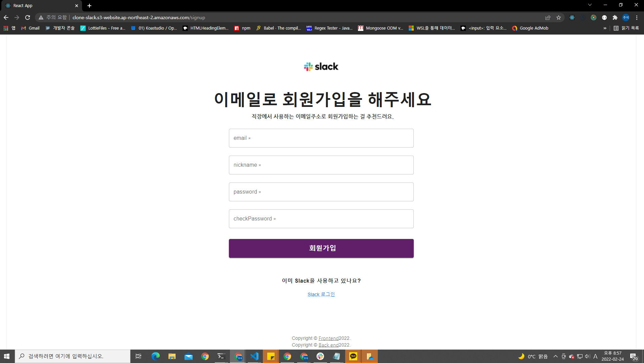Open the WSL bookmark
644x363 pixels.
click(x=432, y=28)
